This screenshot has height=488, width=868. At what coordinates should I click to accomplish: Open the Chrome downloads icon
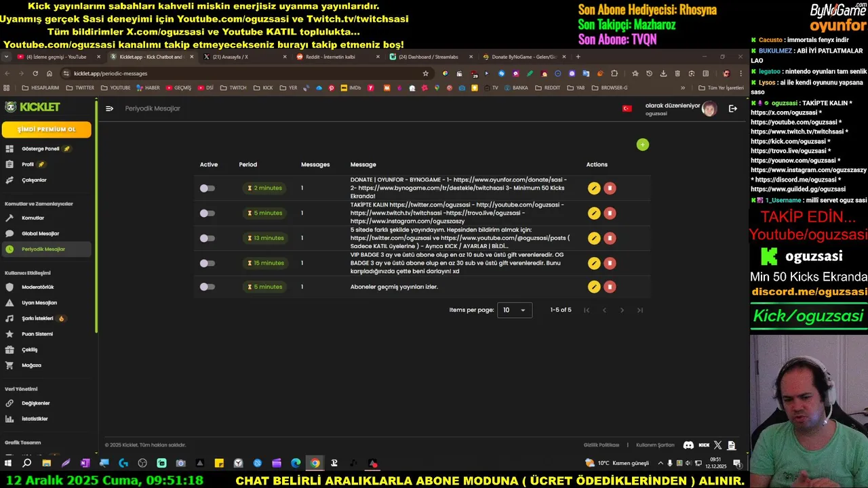pyautogui.click(x=663, y=73)
